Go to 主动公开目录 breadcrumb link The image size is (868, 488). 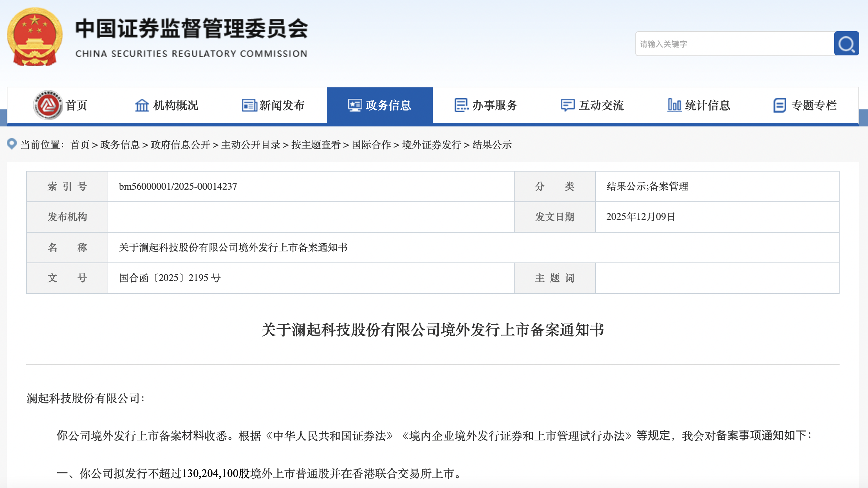250,145
